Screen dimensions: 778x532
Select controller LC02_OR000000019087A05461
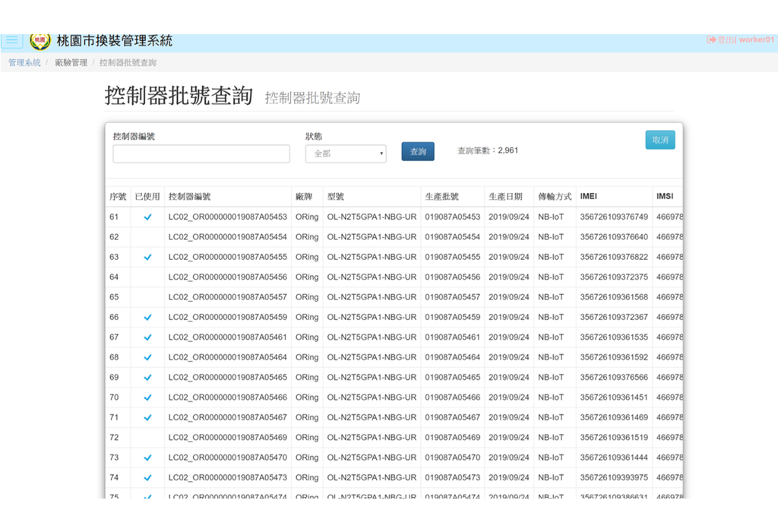tap(228, 337)
